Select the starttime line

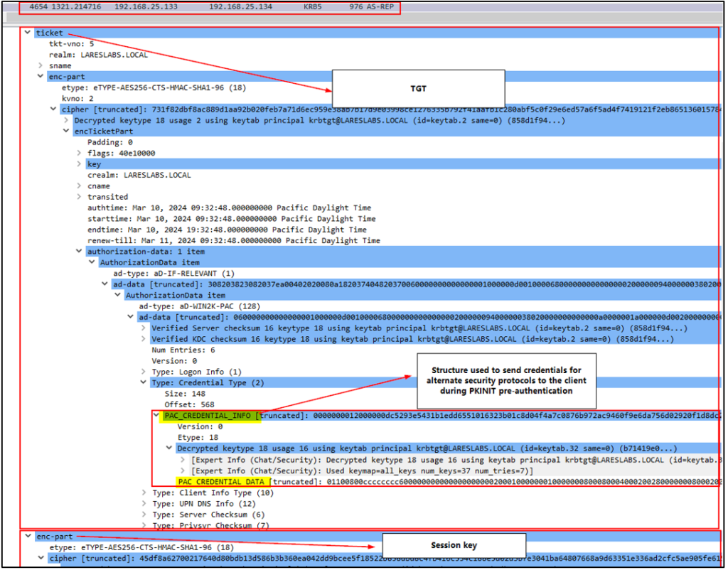point(232,218)
